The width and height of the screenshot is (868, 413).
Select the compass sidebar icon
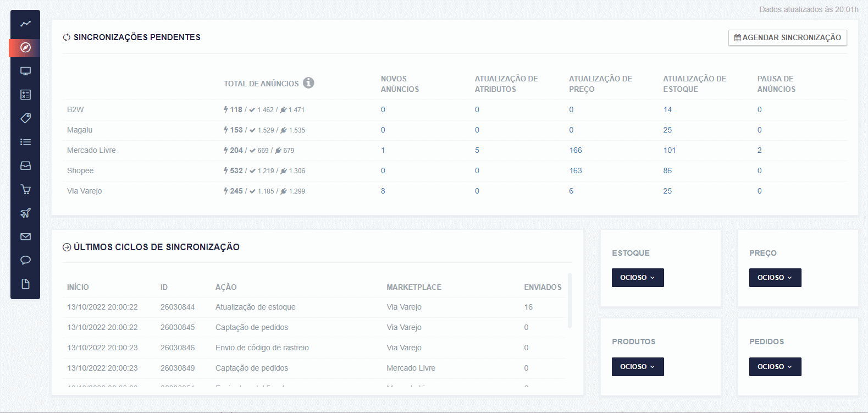(25, 47)
